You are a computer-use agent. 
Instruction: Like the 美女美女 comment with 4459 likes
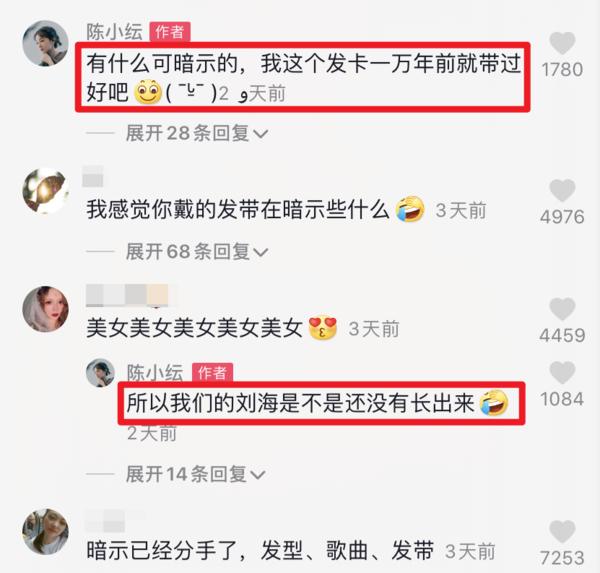pos(562,309)
